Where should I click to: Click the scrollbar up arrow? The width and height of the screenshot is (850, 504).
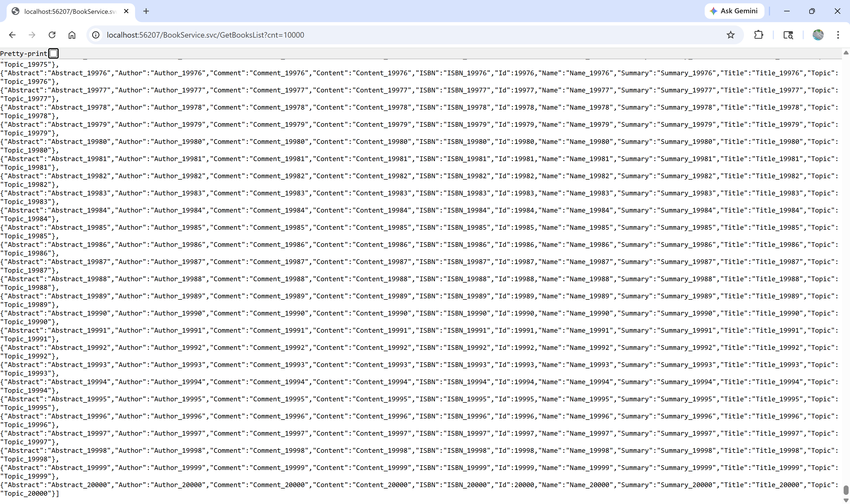tap(846, 53)
